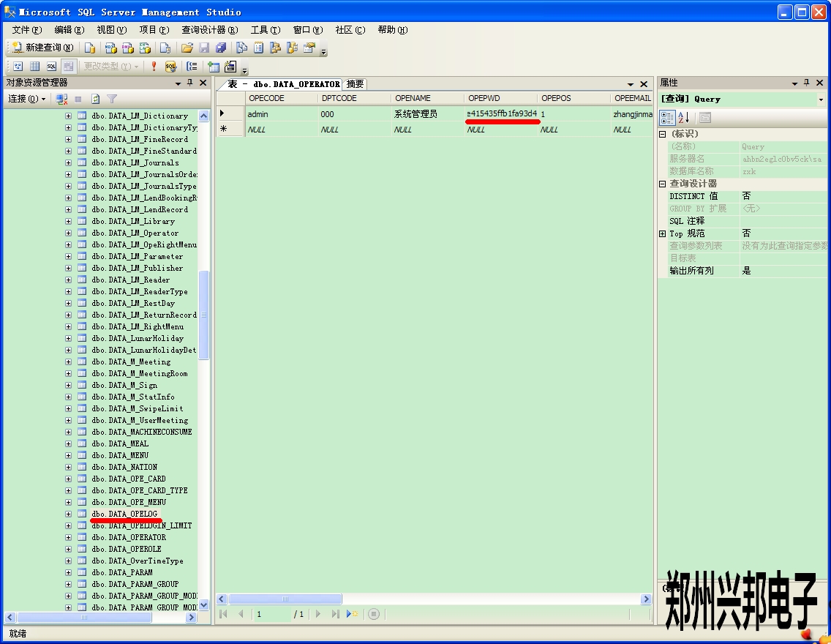Screen dimensions: 831x644
Task: Open the Properties Window toolbar icon
Action: click(309, 48)
